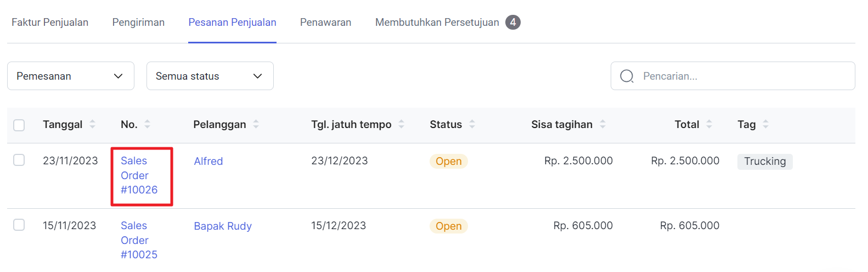The height and width of the screenshot is (272, 868).
Task: Sort by Tgl. jatuh tempo arrows
Action: click(x=401, y=124)
